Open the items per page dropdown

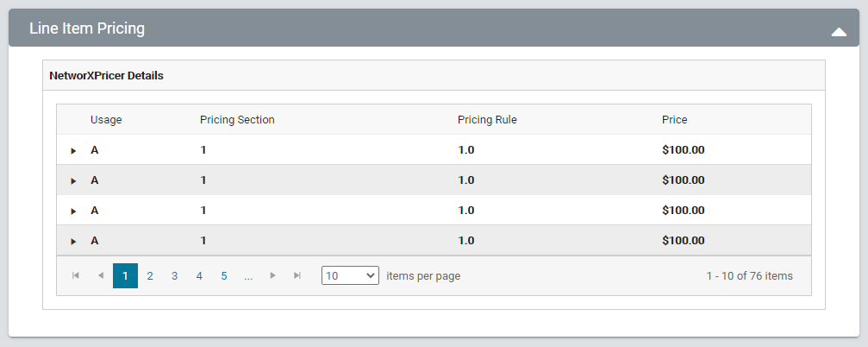[x=350, y=276]
